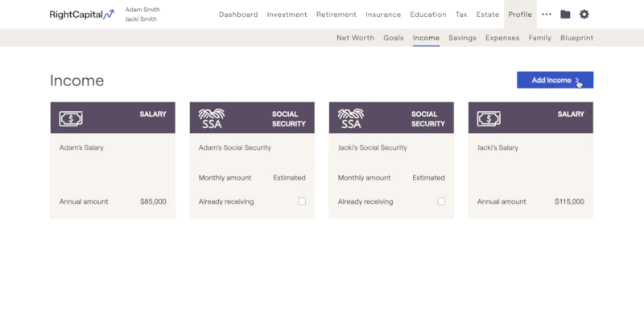Check Already receiving for Jacki's Social Security
This screenshot has width=644, height=335.
(x=441, y=201)
